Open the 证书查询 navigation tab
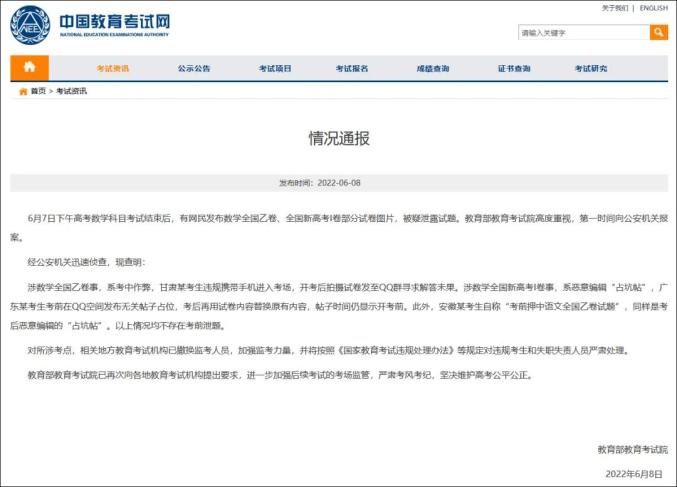Screen dimensions: 677x487 (x=514, y=68)
